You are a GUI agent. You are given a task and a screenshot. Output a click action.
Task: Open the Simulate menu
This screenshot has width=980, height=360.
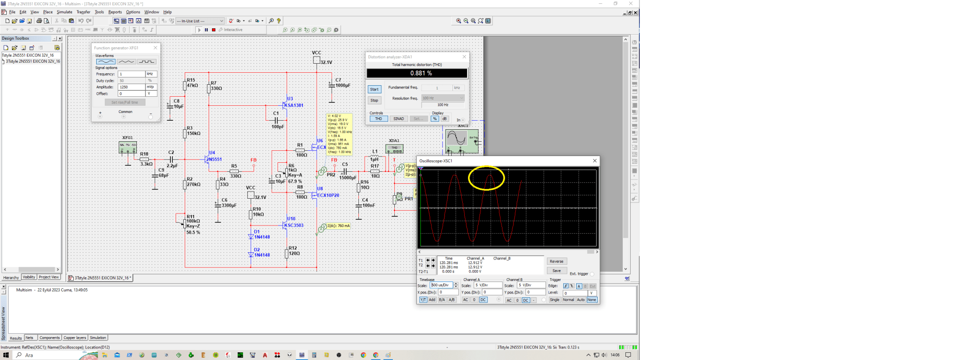tap(65, 12)
